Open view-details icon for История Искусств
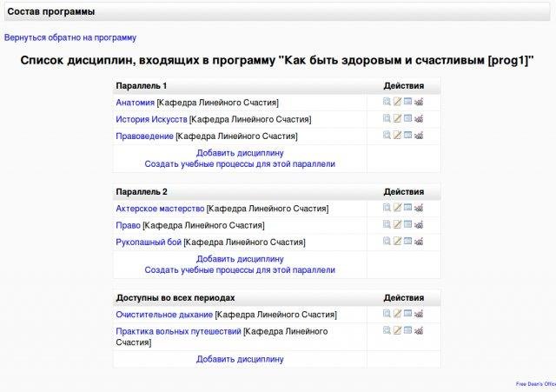The width and height of the screenshot is (556, 392). click(x=387, y=118)
